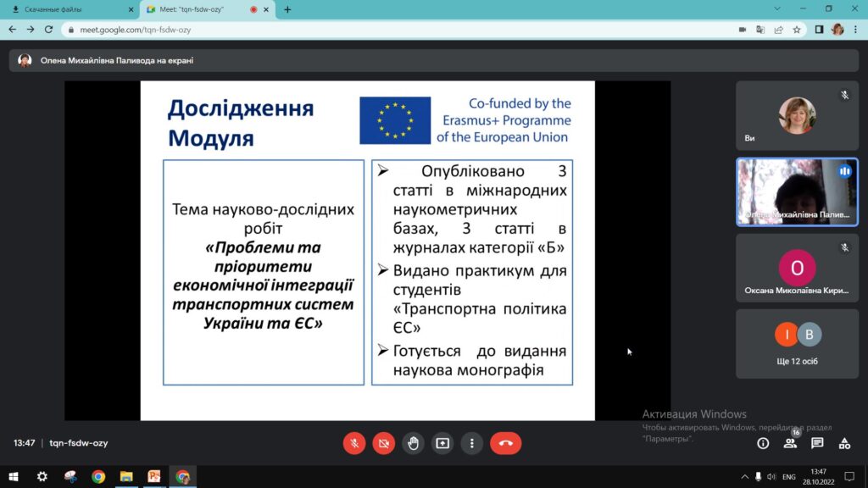
Task: Show the participants list icon
Action: [x=790, y=443]
